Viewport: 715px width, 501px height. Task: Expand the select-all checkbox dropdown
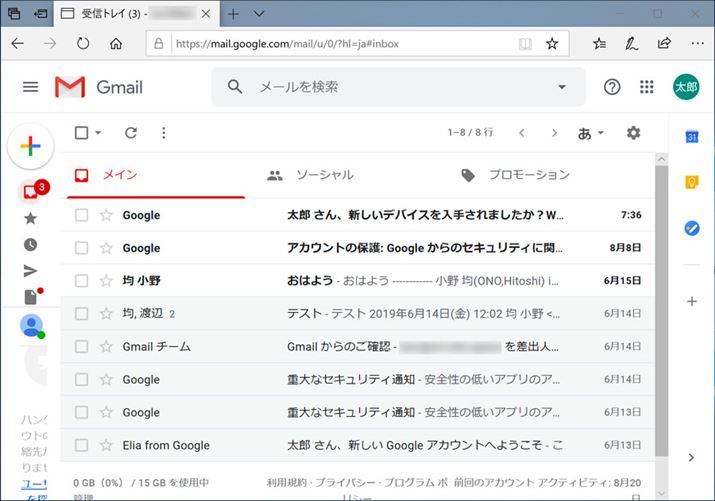point(97,134)
